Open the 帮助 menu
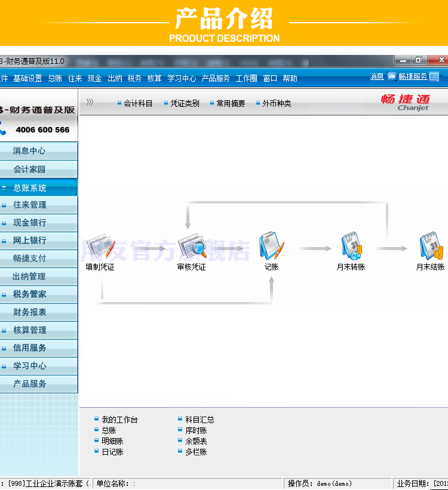This screenshot has height=490, width=448. (290, 78)
